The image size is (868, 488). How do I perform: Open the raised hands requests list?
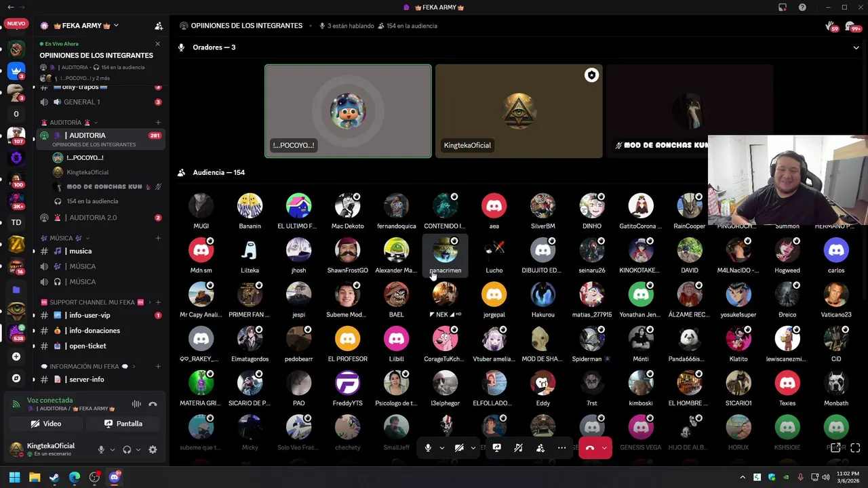tap(831, 26)
